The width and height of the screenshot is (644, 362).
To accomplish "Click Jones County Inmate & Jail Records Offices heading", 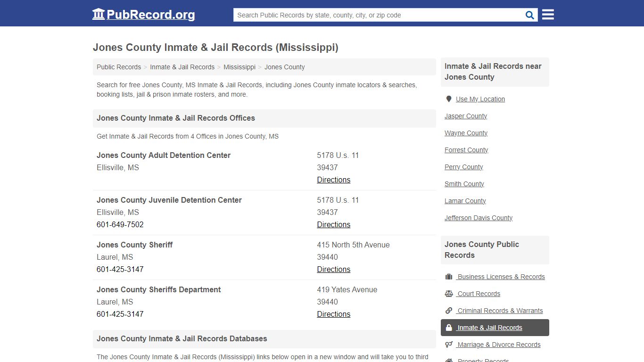I will [x=176, y=118].
